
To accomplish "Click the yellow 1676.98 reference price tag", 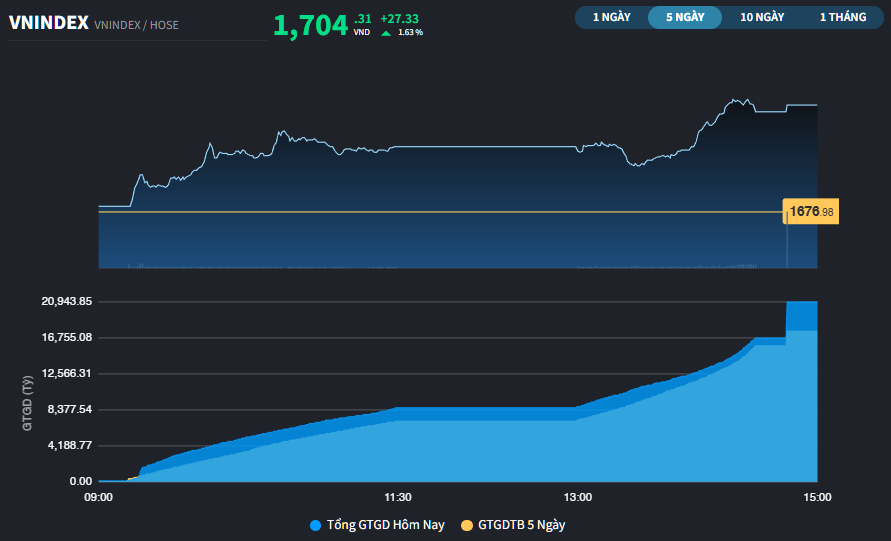I will [811, 212].
